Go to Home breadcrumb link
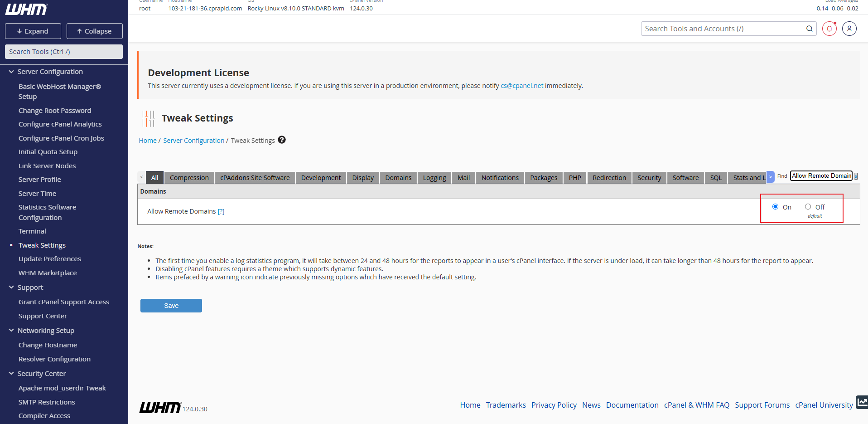The width and height of the screenshot is (868, 424). click(148, 141)
